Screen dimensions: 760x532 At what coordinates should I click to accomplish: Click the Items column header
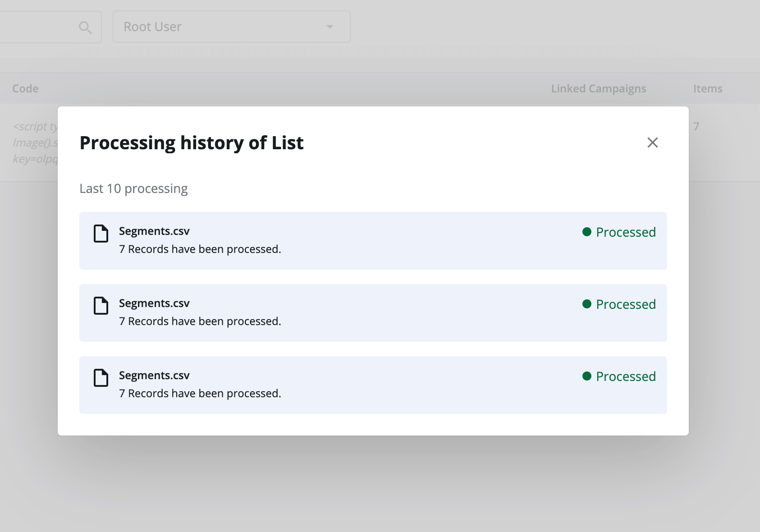tap(708, 88)
